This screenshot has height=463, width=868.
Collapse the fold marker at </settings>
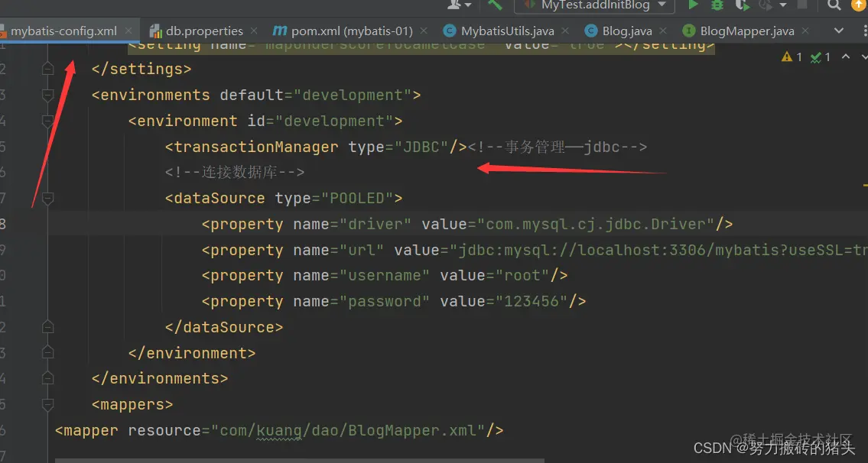(47, 70)
